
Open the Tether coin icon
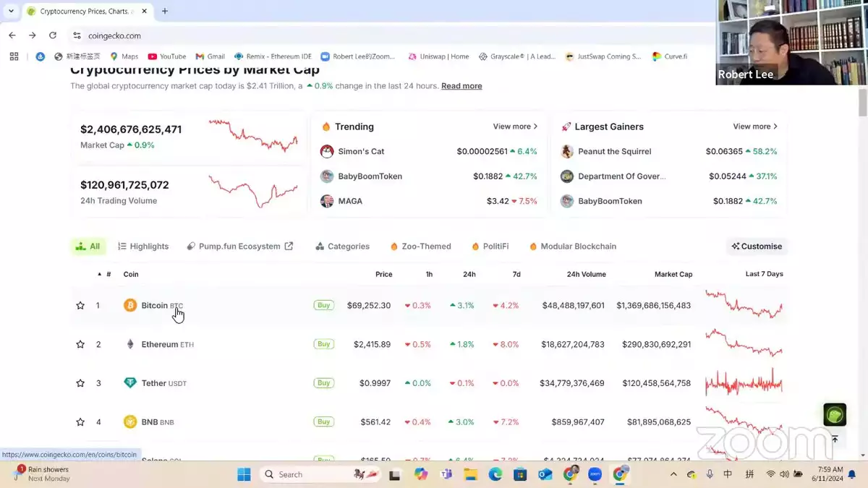(x=130, y=383)
